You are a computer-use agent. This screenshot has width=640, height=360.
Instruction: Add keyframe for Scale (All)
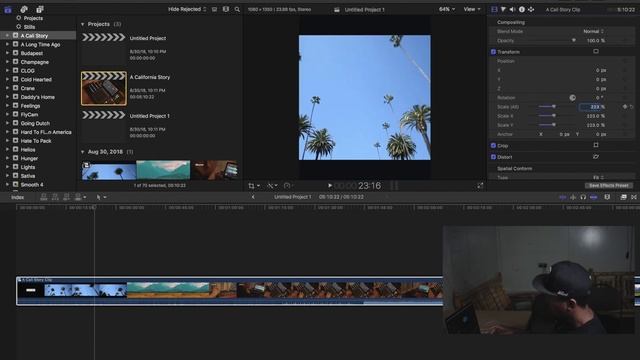624,107
